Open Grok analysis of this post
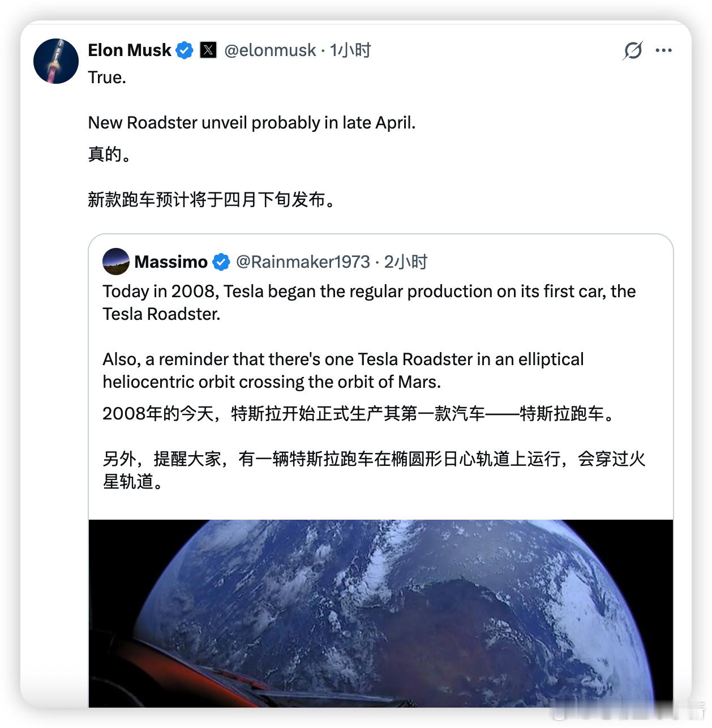Image resolution: width=712 pixels, height=728 pixels. (632, 50)
